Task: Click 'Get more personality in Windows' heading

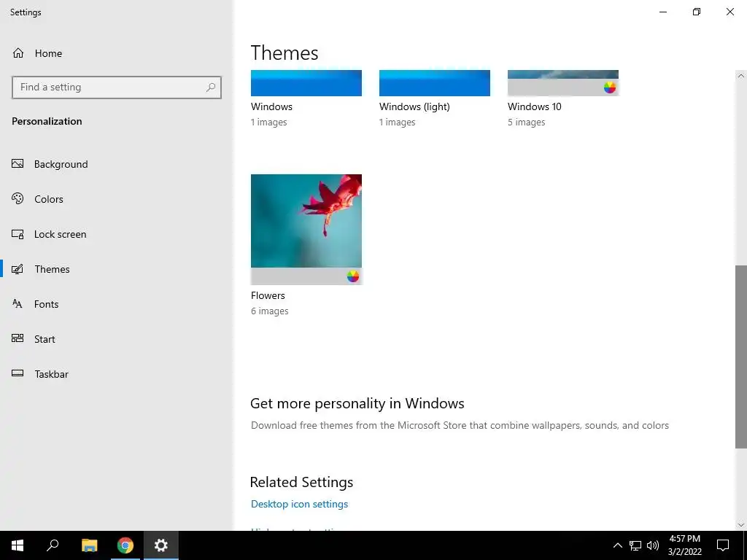Action: [357, 403]
